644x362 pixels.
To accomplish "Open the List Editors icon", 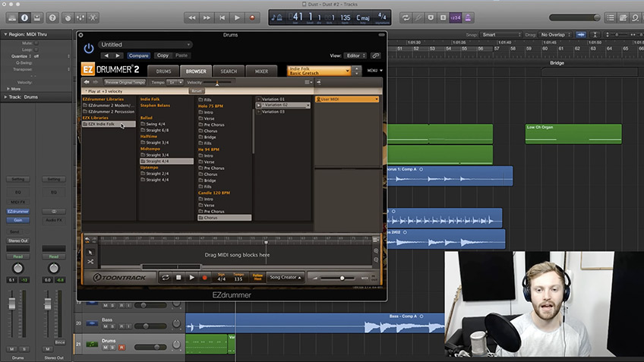I will pos(611,17).
